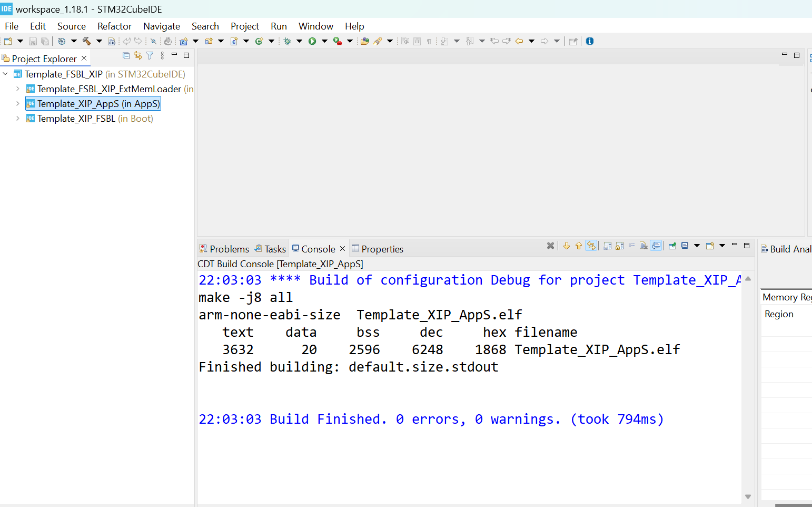The width and height of the screenshot is (812, 507).
Task: Open the New dropdown arrow in the toolbar
Action: click(x=20, y=41)
